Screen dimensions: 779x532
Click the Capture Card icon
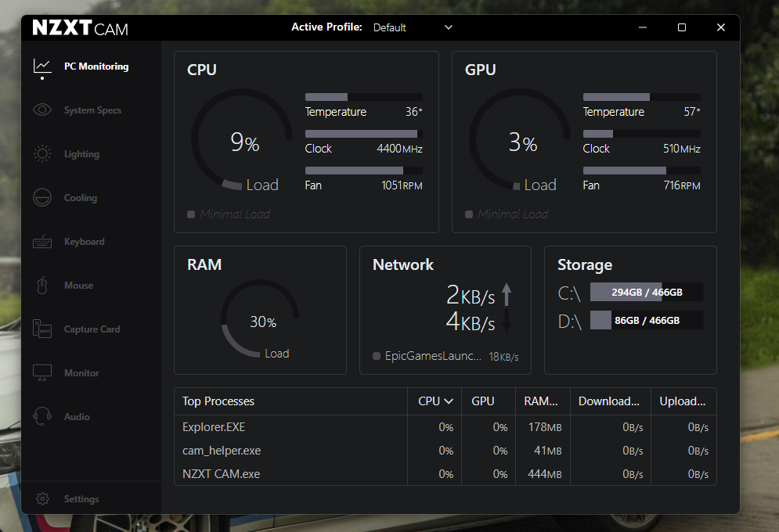tap(42, 329)
